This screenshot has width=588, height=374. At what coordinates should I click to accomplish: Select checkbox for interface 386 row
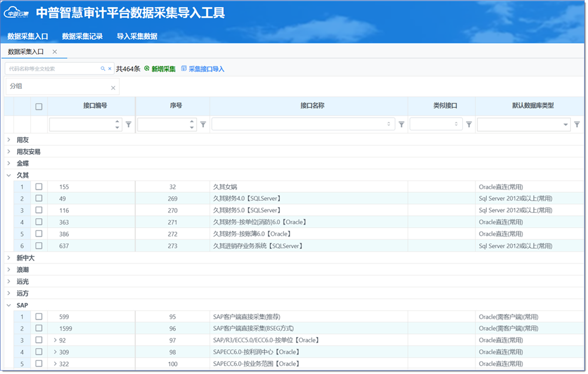(x=39, y=233)
